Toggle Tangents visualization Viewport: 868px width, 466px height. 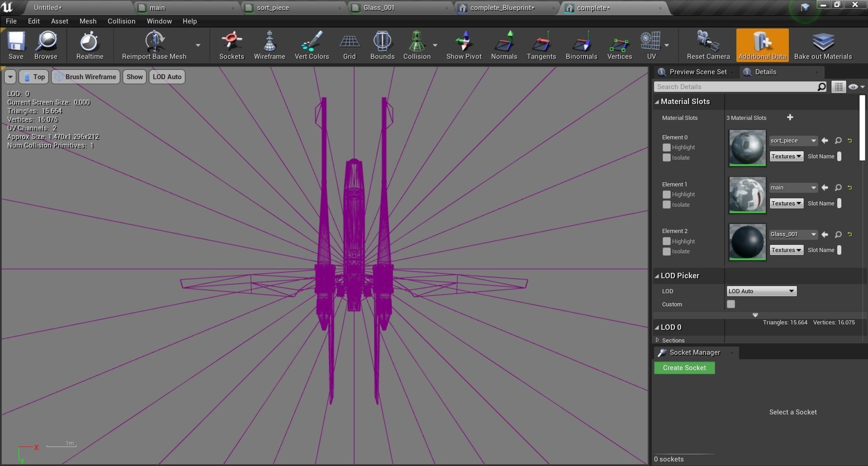[x=541, y=45]
